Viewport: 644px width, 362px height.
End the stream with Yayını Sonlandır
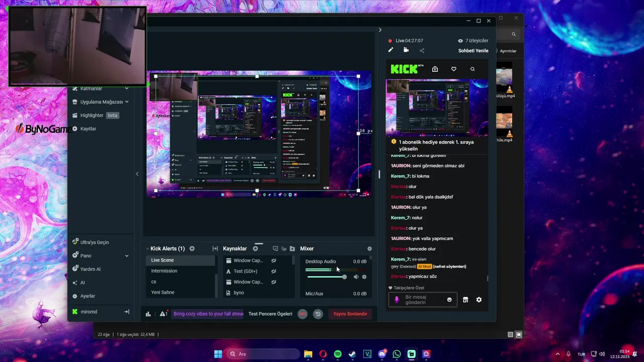(350, 314)
